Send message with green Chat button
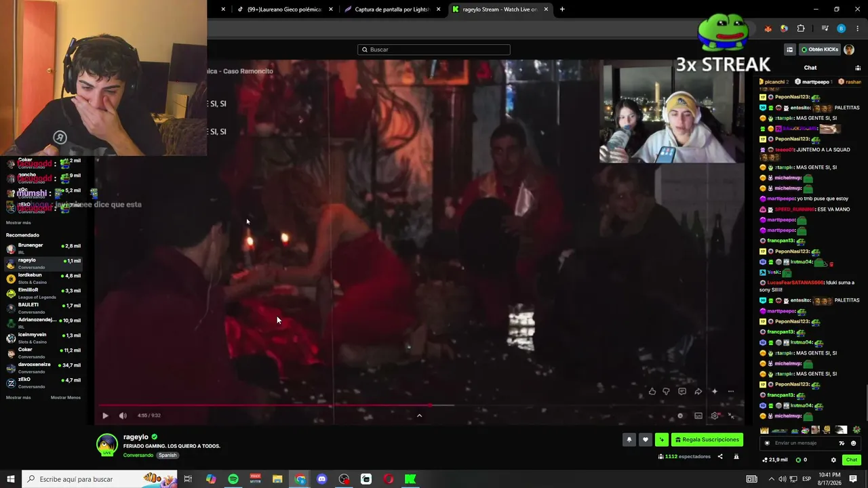Viewport: 868px width, 488px height. 852,460
